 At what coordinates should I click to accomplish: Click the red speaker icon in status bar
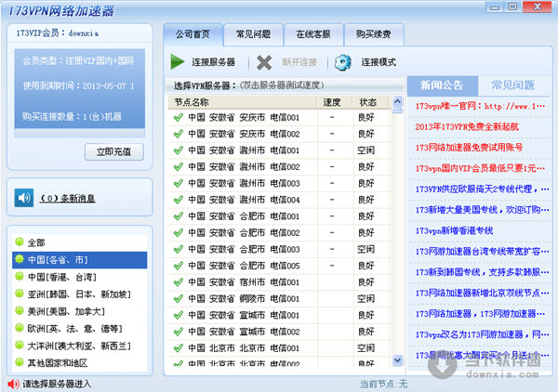pos(13,383)
